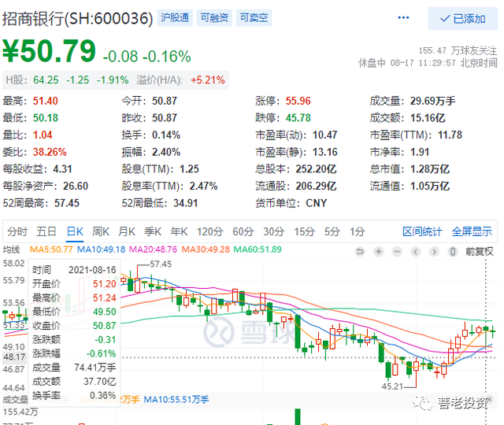Zoom out the K-line chart with minus icon
This screenshot has height=425, width=504.
tap(397, 251)
